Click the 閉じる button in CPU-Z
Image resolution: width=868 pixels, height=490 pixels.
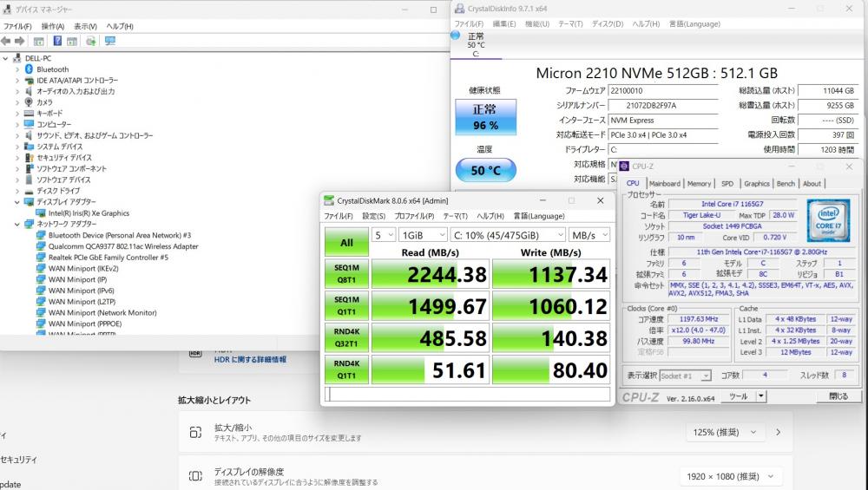coord(838,396)
